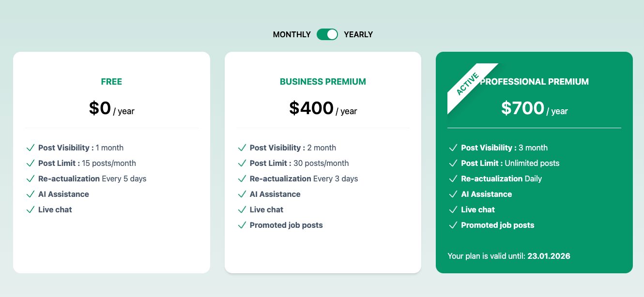This screenshot has height=297, width=644.
Task: Toggle the Monthly/Yearly billing switch
Action: coord(327,34)
